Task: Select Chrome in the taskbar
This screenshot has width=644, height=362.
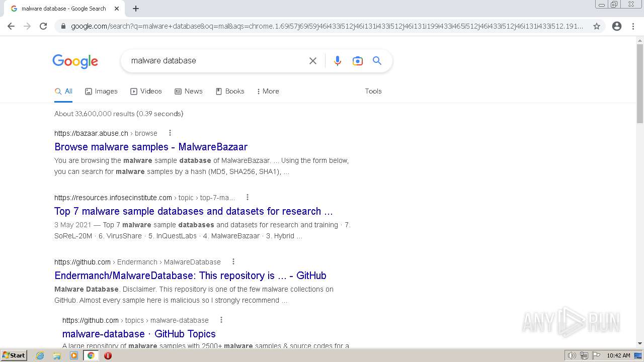Action: tap(91, 355)
